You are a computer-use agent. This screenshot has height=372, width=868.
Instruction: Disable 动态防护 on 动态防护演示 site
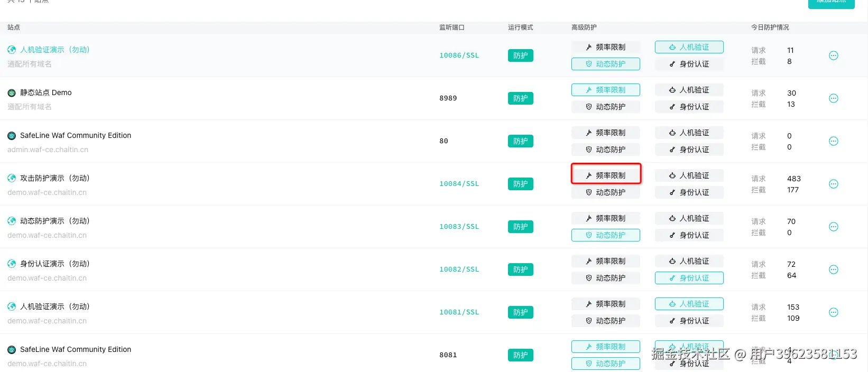[606, 235]
